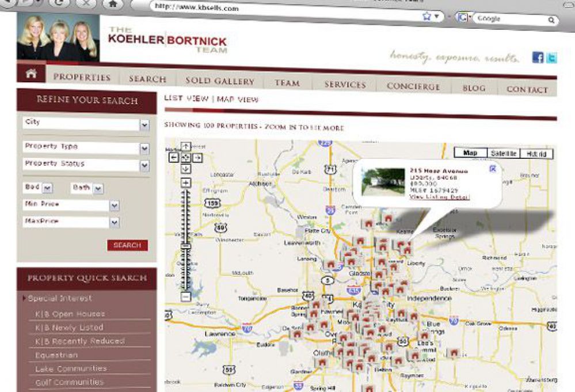575x392 pixels.
Task: Click the magnifier in the Google search box
Action: (x=551, y=20)
